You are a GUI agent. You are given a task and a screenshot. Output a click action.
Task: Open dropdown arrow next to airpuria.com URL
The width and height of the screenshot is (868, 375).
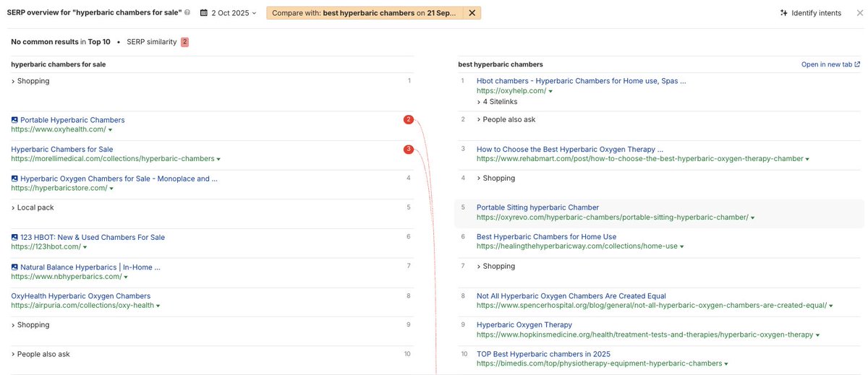click(x=158, y=306)
